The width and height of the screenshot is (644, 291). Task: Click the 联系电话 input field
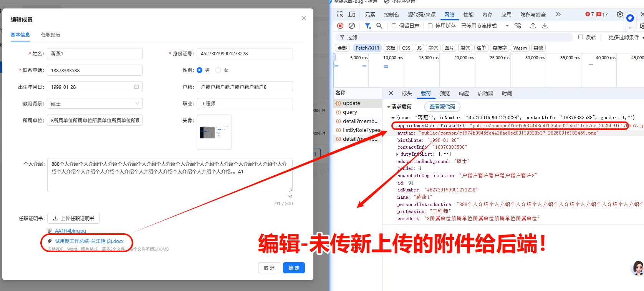95,70
